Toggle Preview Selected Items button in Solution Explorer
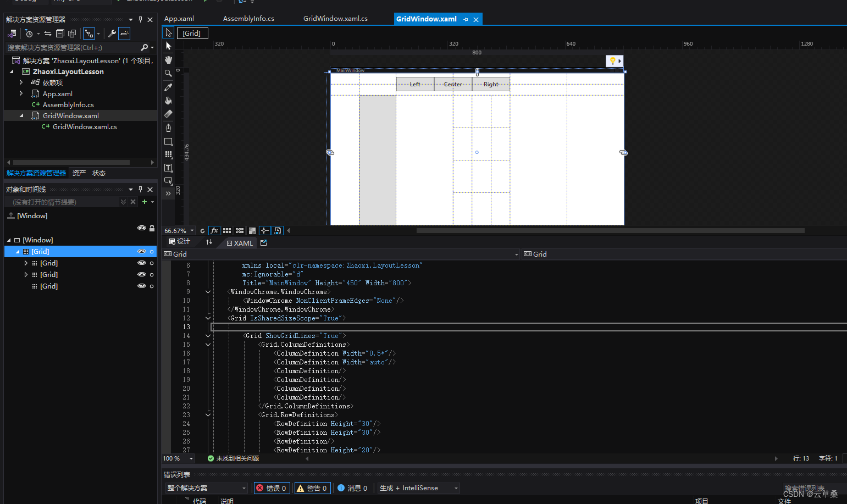This screenshot has width=847, height=504. (x=124, y=34)
